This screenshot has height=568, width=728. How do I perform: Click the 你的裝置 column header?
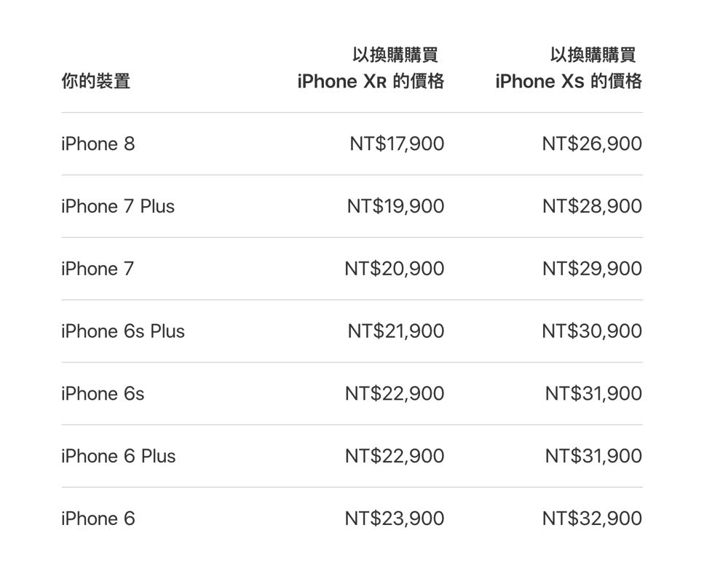95,81
